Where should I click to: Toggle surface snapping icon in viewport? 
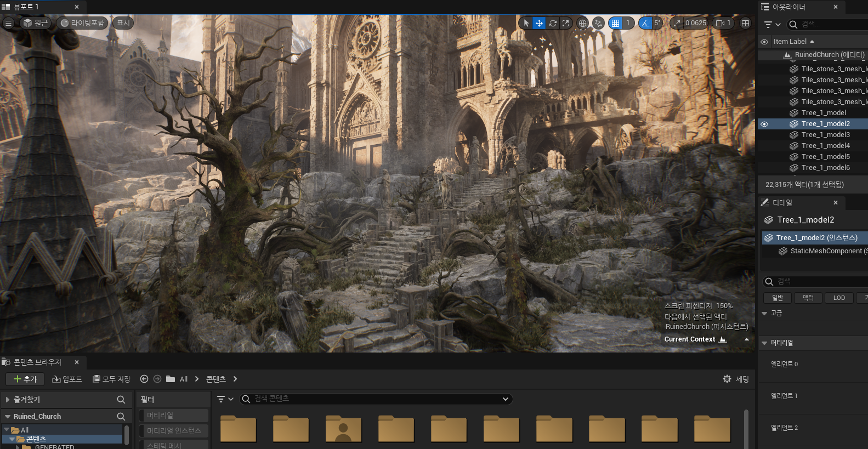pyautogui.click(x=598, y=23)
